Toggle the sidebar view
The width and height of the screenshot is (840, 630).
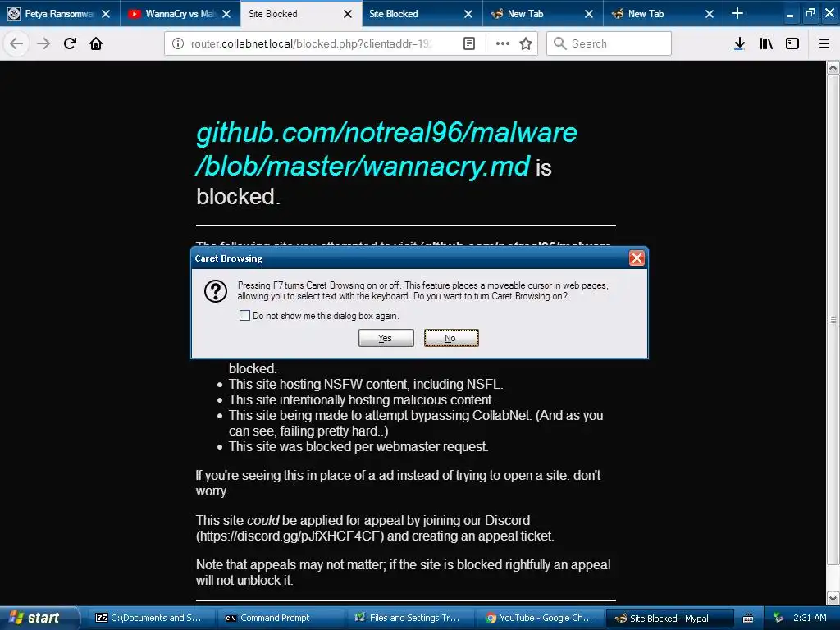(x=792, y=43)
